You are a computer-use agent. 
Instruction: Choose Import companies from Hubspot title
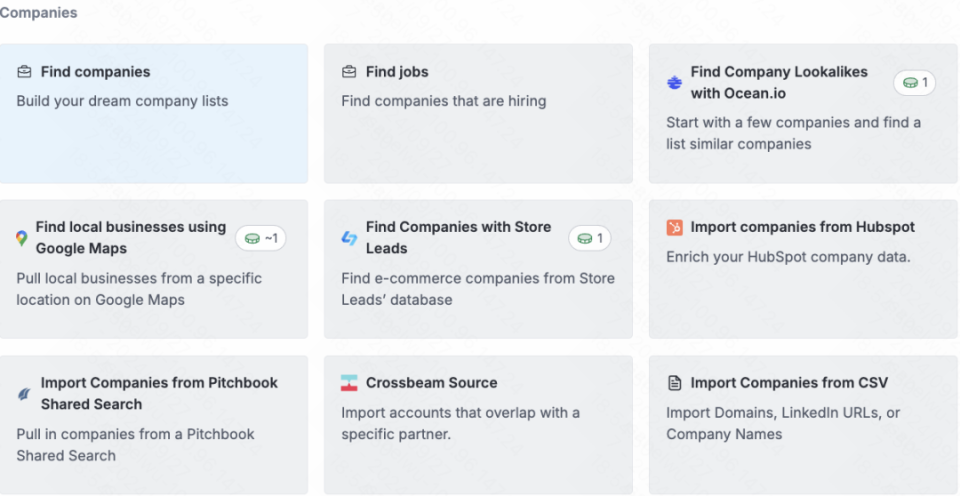803,227
